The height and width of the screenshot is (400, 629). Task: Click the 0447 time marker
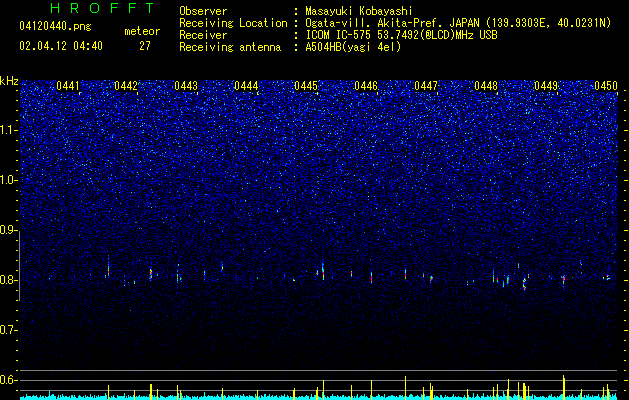click(426, 86)
